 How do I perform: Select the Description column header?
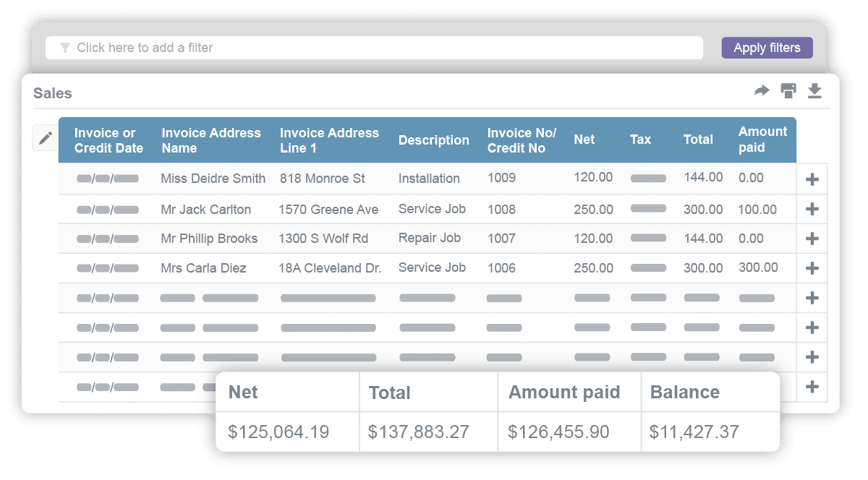click(433, 140)
